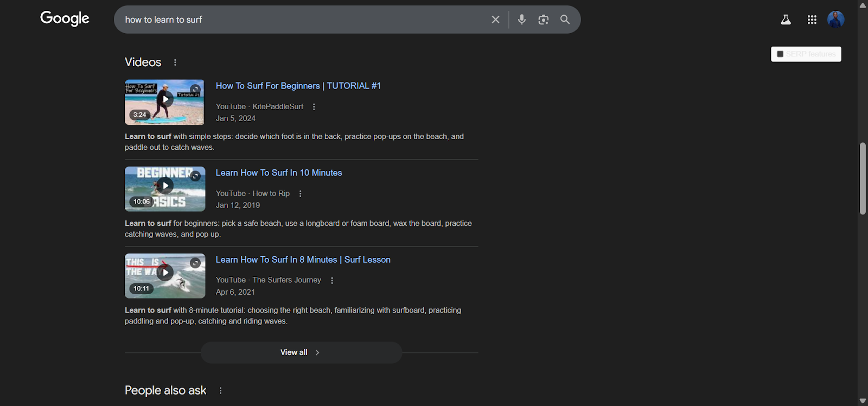Viewport: 868px width, 406px height.
Task: Click the Apr 6, 2021 date
Action: [235, 292]
